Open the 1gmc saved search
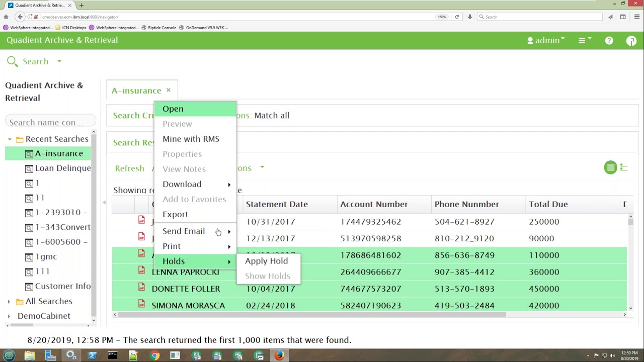The height and width of the screenshot is (362, 644). point(41,256)
